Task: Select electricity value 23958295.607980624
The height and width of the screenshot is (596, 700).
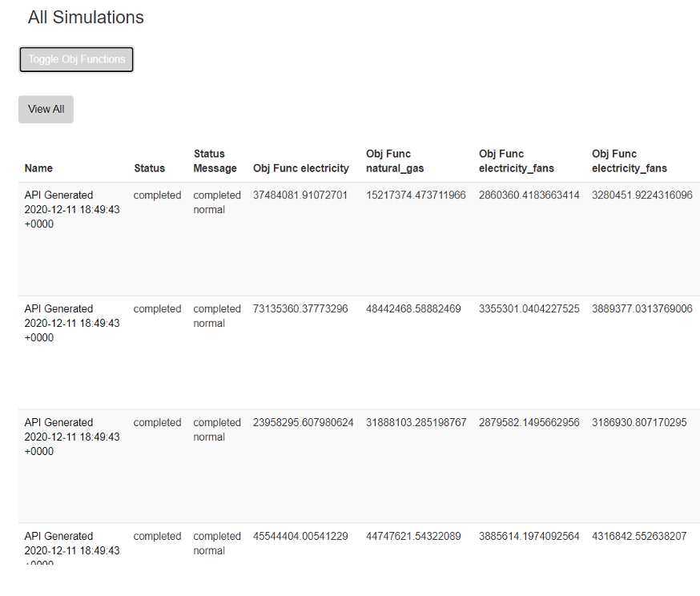Action: click(303, 422)
